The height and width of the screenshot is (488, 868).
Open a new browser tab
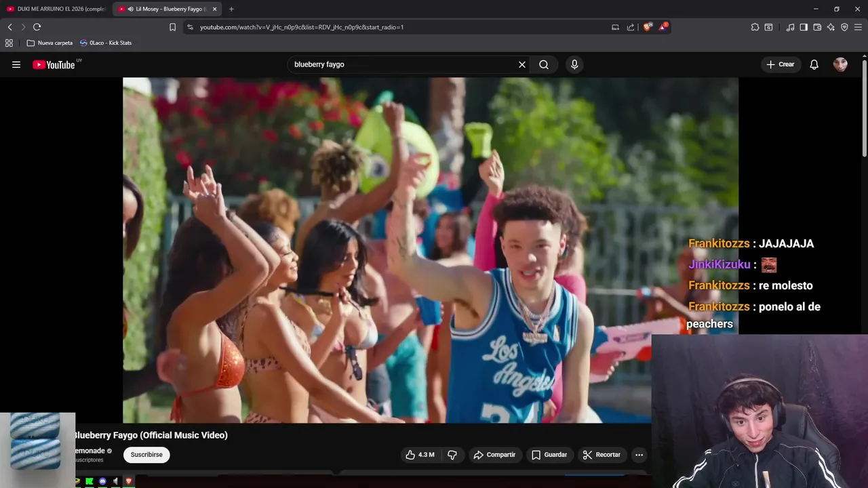click(x=231, y=9)
